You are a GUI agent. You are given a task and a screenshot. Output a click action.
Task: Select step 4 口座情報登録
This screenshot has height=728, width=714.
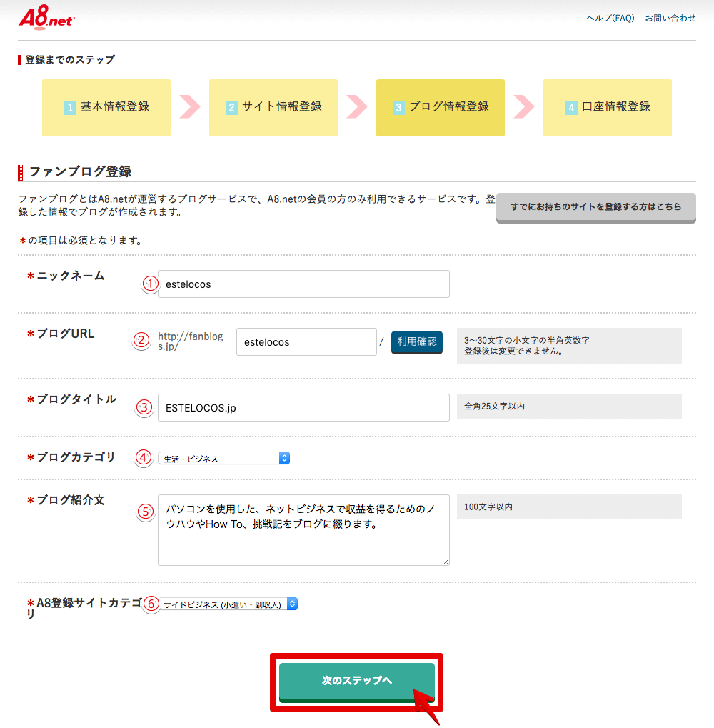pos(608,108)
